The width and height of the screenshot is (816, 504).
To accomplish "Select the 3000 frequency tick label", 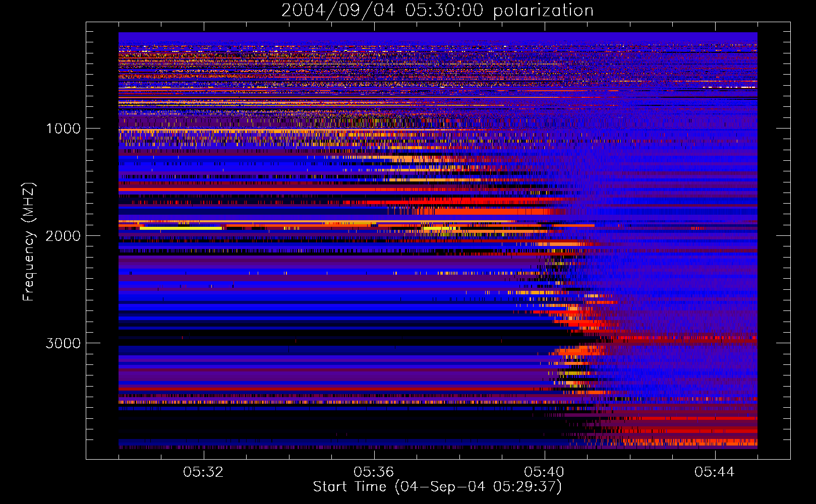I will (63, 343).
